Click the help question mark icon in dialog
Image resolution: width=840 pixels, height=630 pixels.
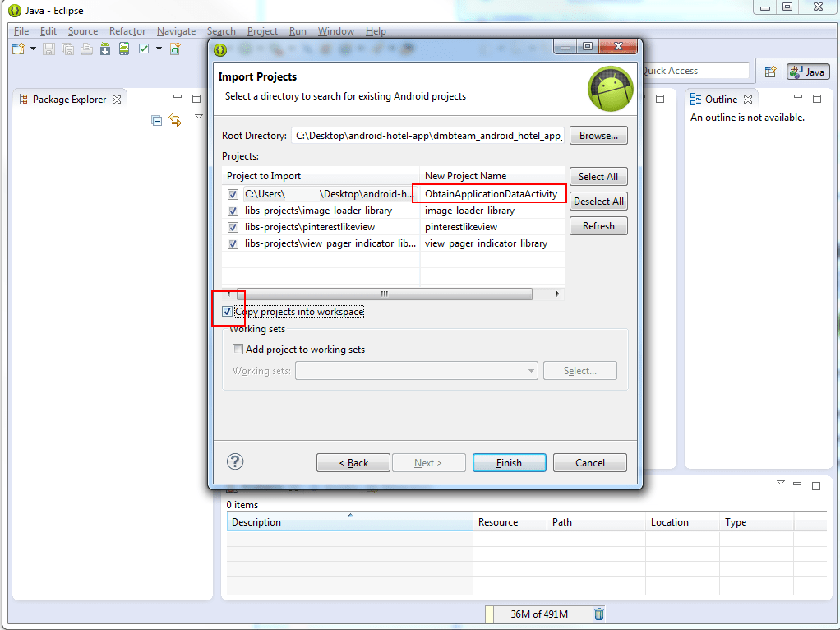[234, 461]
